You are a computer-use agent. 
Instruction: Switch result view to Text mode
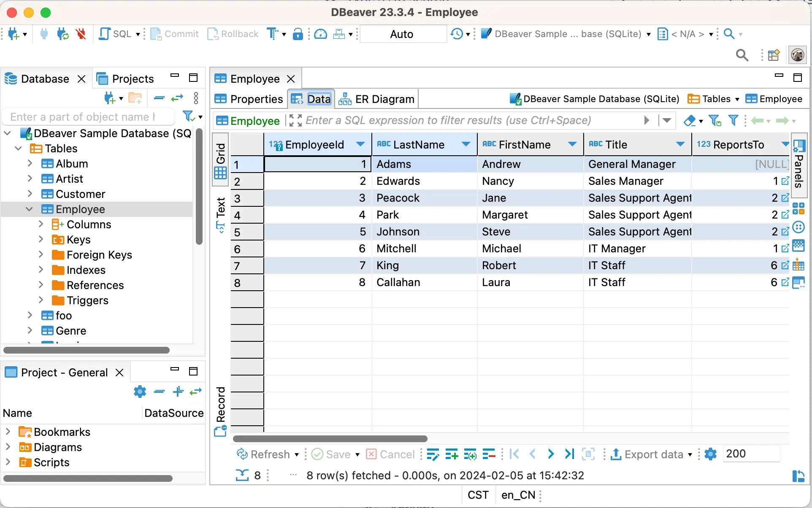click(220, 211)
